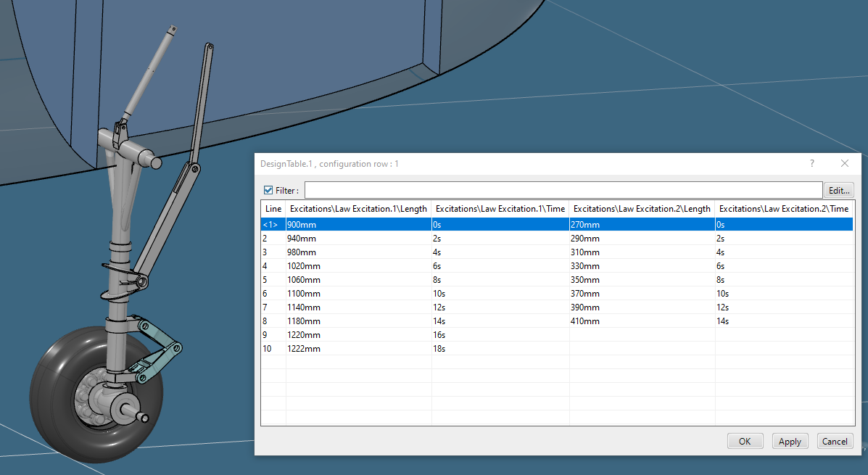
Task: Click the Filter text input field
Action: (x=563, y=190)
